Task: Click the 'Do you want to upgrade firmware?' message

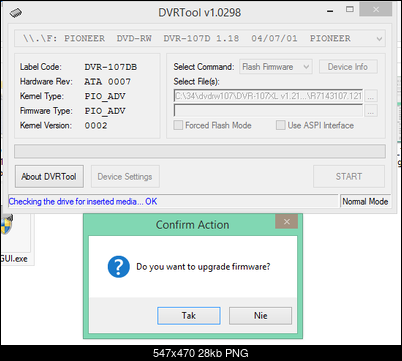Action: [203, 267]
